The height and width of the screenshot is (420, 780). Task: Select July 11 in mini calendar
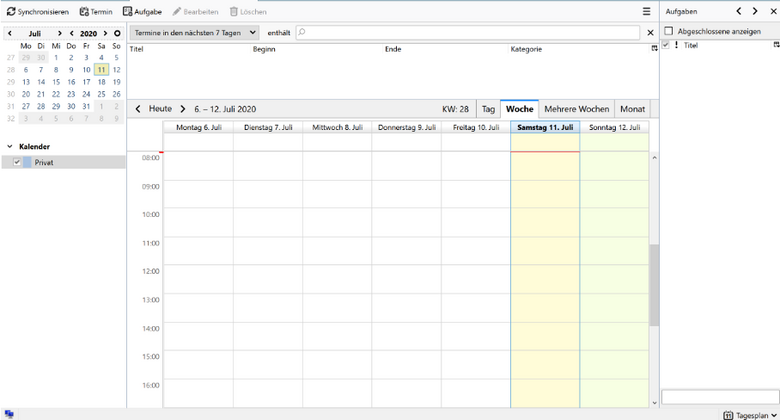101,70
